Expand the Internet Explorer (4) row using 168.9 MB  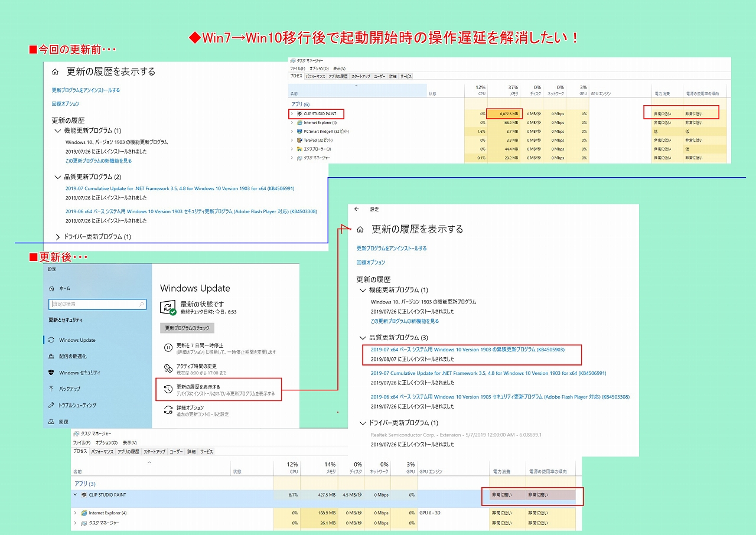click(75, 513)
